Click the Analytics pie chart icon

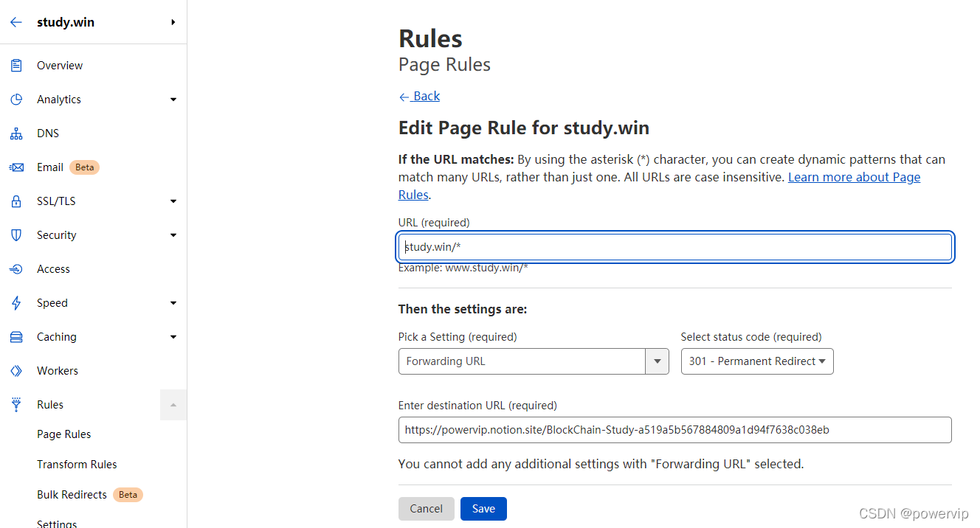[16, 100]
